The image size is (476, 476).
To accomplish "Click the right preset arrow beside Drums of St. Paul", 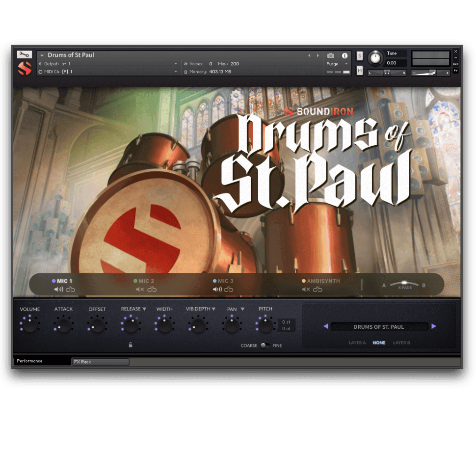I will coord(434,326).
